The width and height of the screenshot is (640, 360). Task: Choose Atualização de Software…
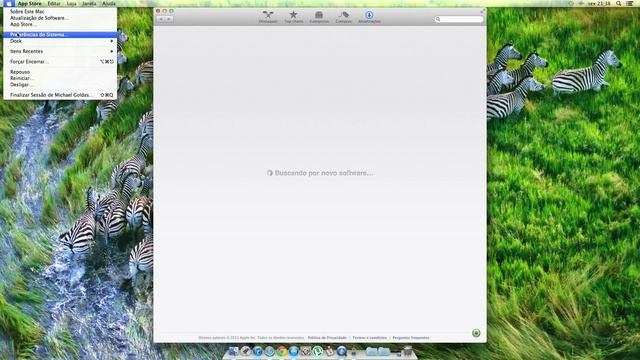[x=60, y=18]
